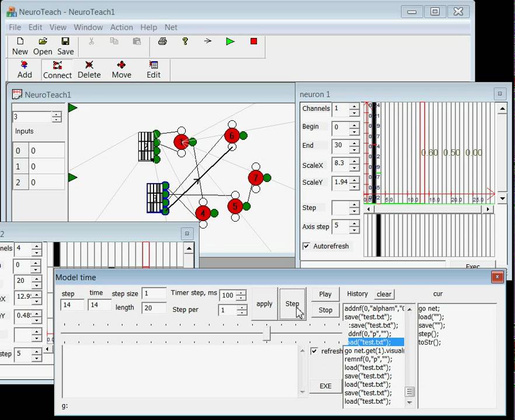Increase the Inputs count spinner
Screen dimensions: 515x420
[x=56, y=114]
